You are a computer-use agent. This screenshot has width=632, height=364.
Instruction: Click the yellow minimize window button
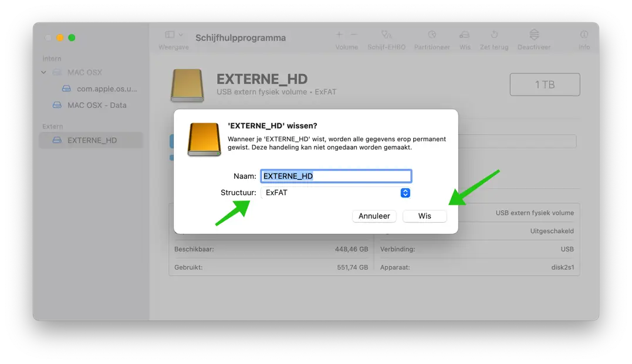point(60,38)
